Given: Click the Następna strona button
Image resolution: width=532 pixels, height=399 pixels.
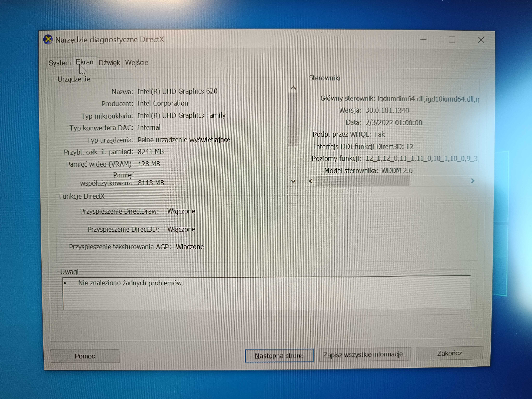Looking at the screenshot, I should tap(279, 355).
